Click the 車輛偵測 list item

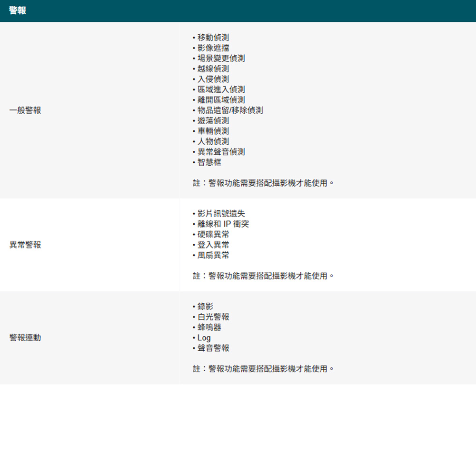213,131
